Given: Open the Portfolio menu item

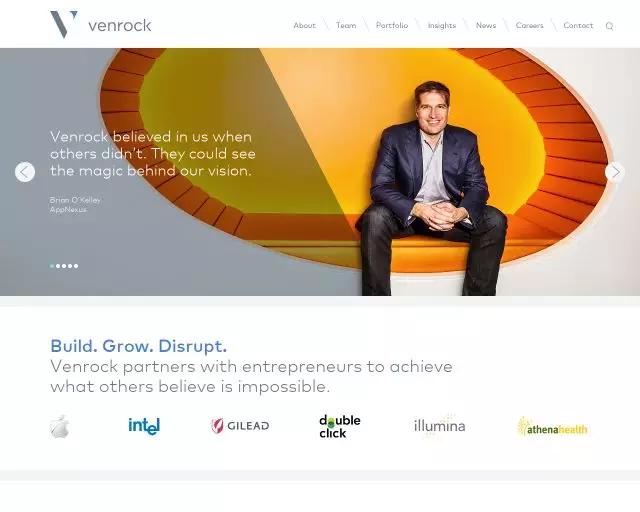Looking at the screenshot, I should click(x=392, y=25).
